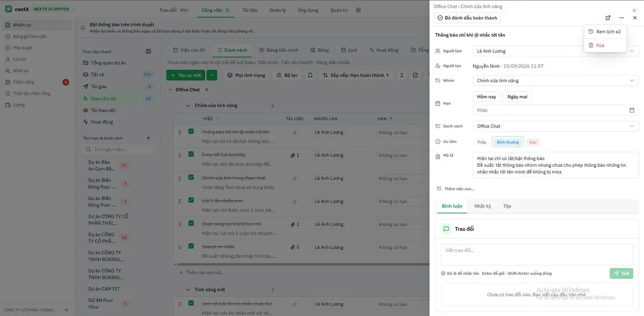Viewport: 644px width, 316px height.
Task: Uncheck the 'Gửi 1 lần nhiều icon' checkbox
Action: tap(191, 200)
